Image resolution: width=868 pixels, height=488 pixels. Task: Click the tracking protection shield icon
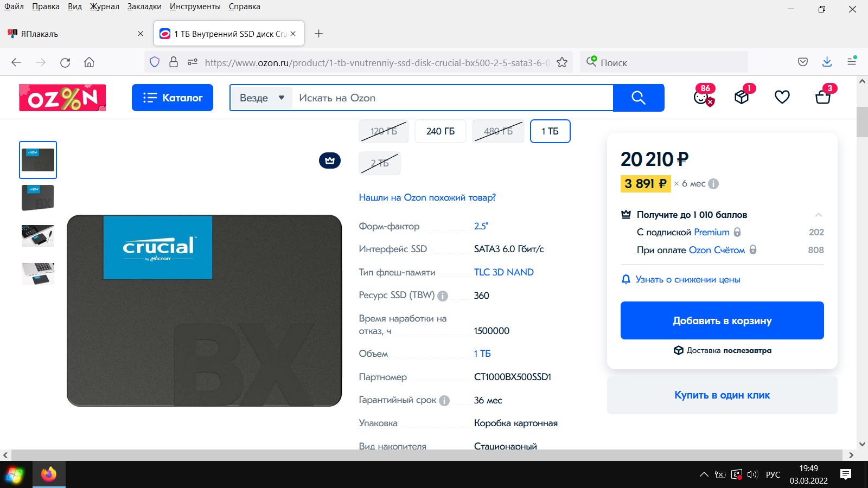pos(155,62)
